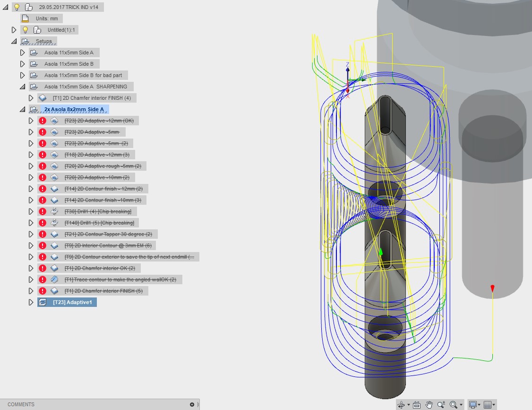Expand the COMMENTS panel with plus button

point(192,404)
